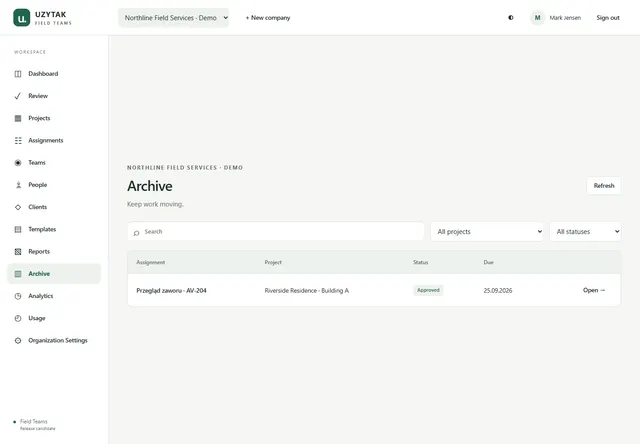Click the Usage icon in sidebar

point(18,318)
